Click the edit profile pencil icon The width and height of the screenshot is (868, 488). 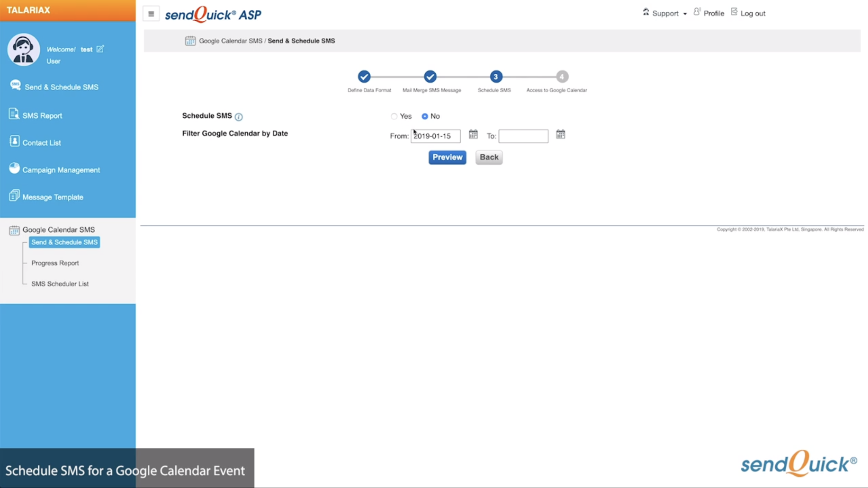tap(100, 49)
